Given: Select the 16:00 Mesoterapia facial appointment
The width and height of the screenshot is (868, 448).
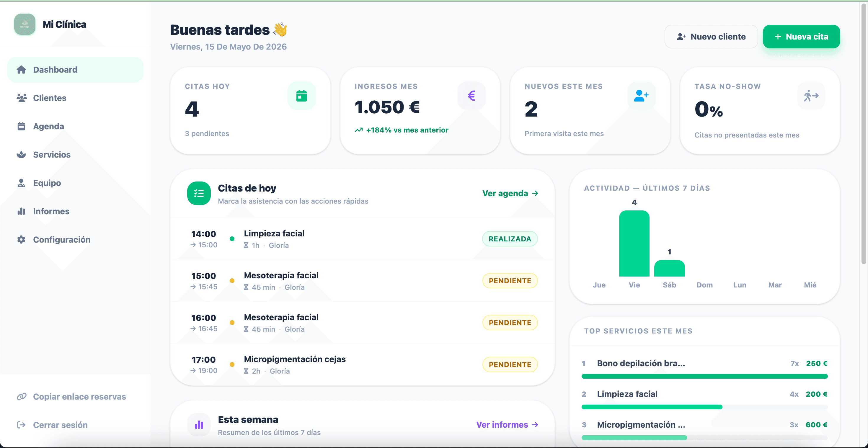Looking at the screenshot, I should [x=363, y=323].
